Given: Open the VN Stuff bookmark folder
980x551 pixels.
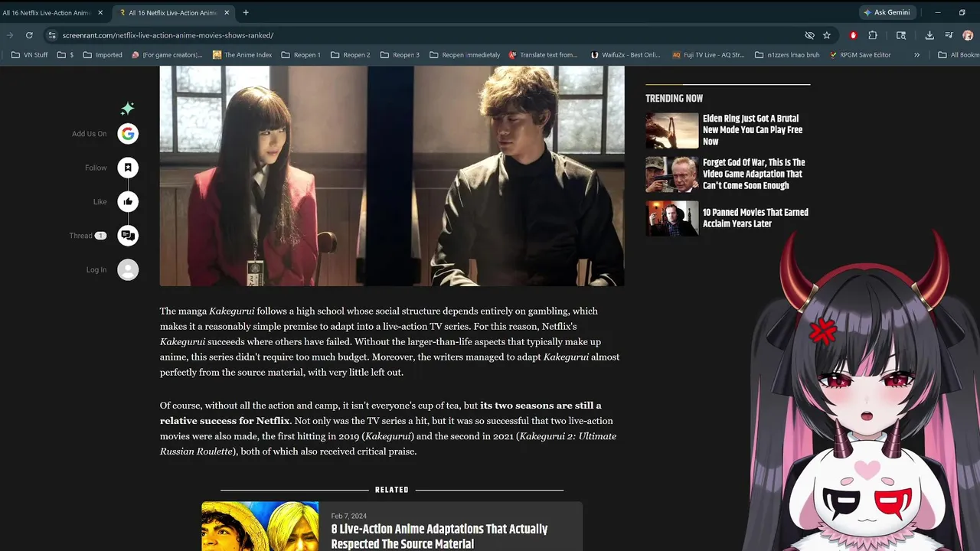Looking at the screenshot, I should [30, 55].
